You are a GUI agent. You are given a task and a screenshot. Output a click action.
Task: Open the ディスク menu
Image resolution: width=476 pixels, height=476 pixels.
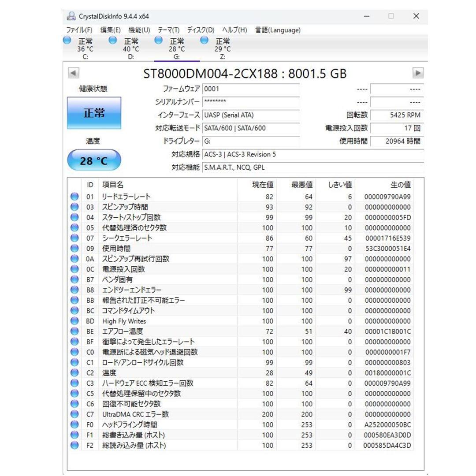(x=201, y=30)
